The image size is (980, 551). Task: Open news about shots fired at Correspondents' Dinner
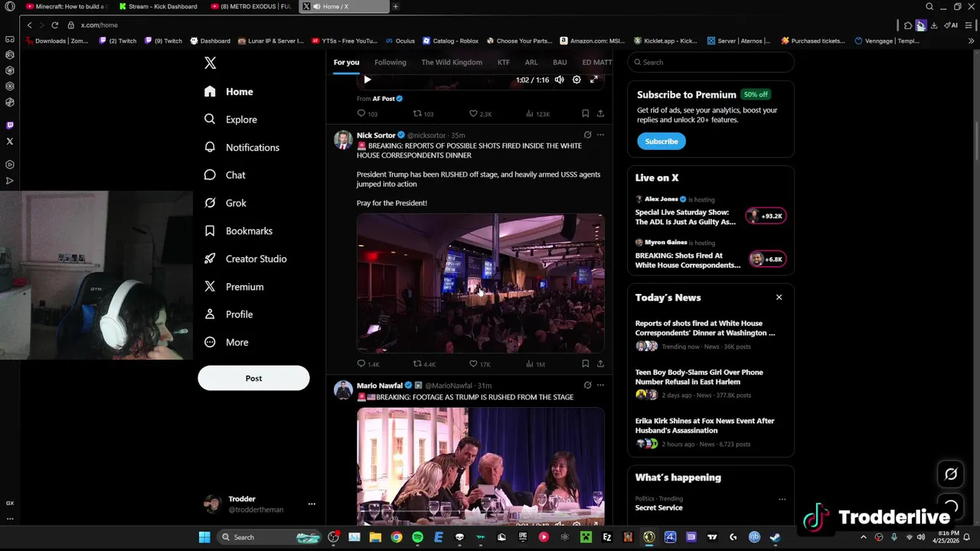tap(710, 337)
